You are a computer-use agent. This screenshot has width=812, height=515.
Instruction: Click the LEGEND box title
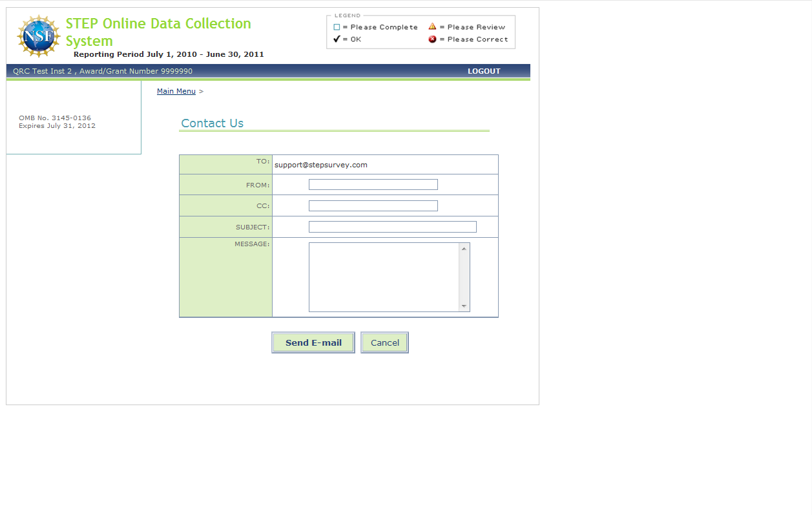(348, 16)
